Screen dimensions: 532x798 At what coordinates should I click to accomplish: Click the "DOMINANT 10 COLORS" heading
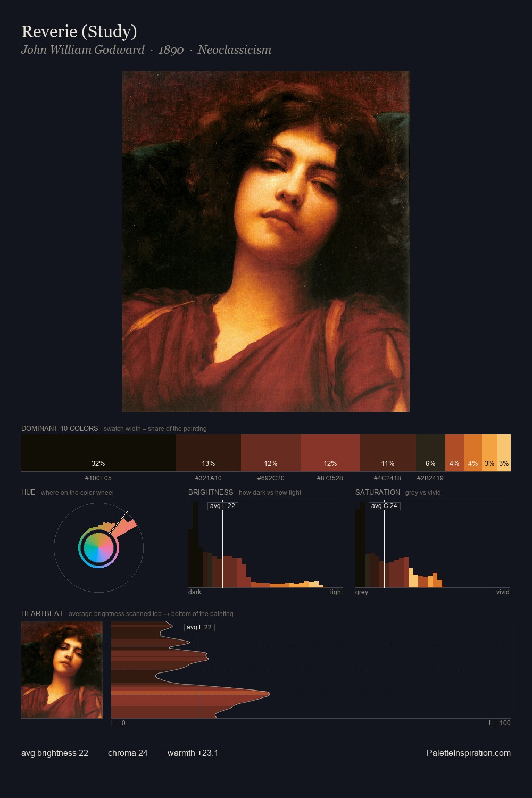[x=60, y=428]
